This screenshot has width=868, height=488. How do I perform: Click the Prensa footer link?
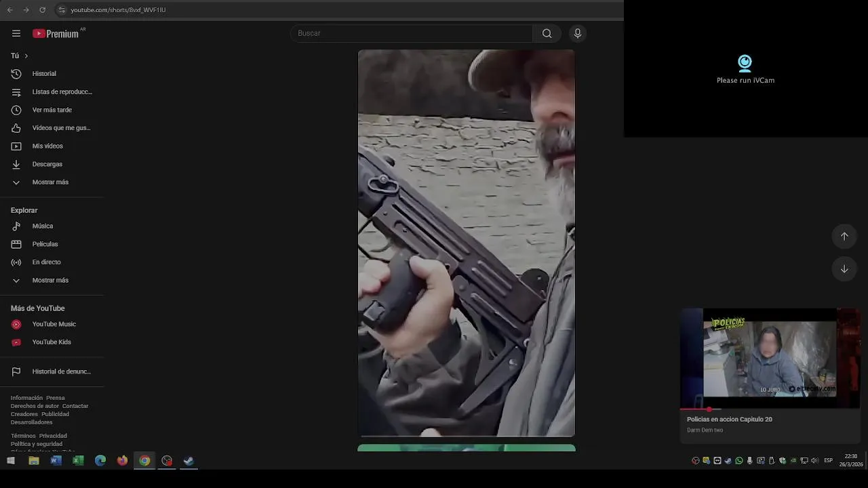tap(56, 398)
